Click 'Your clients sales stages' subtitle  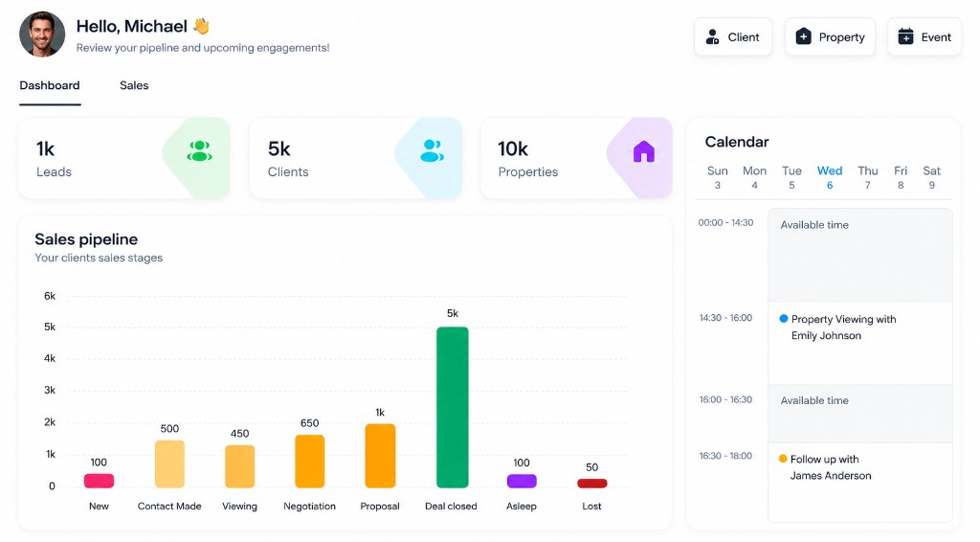(99, 258)
